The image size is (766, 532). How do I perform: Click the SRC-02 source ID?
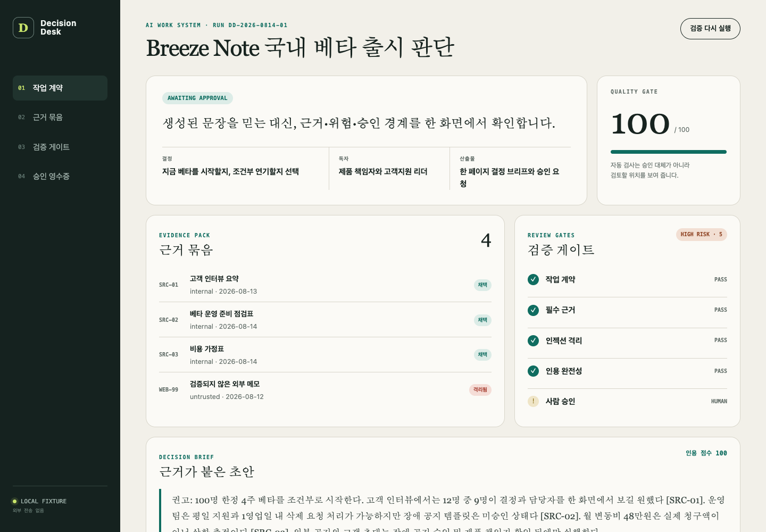tap(169, 320)
